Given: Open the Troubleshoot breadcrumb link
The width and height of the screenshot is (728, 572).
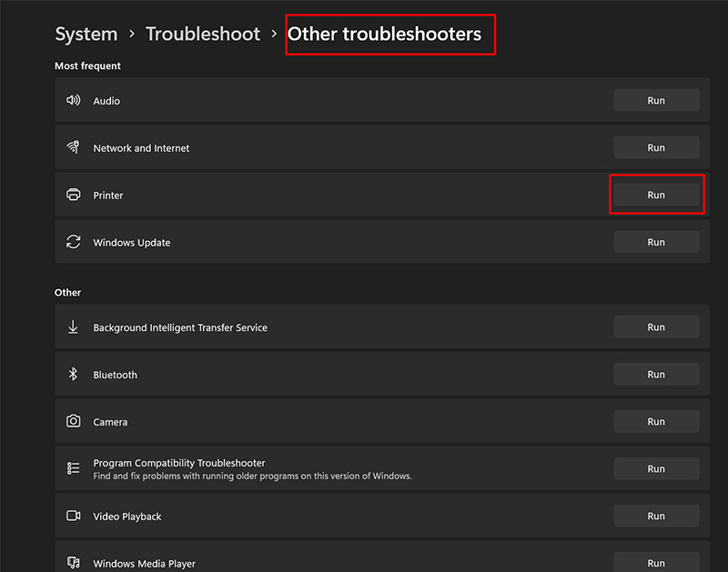Looking at the screenshot, I should (203, 35).
